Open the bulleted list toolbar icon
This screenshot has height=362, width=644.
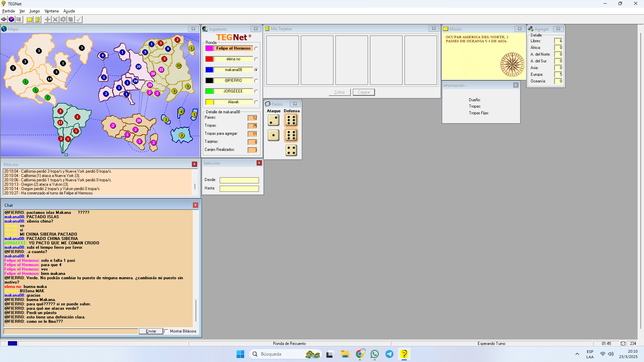tap(19, 19)
